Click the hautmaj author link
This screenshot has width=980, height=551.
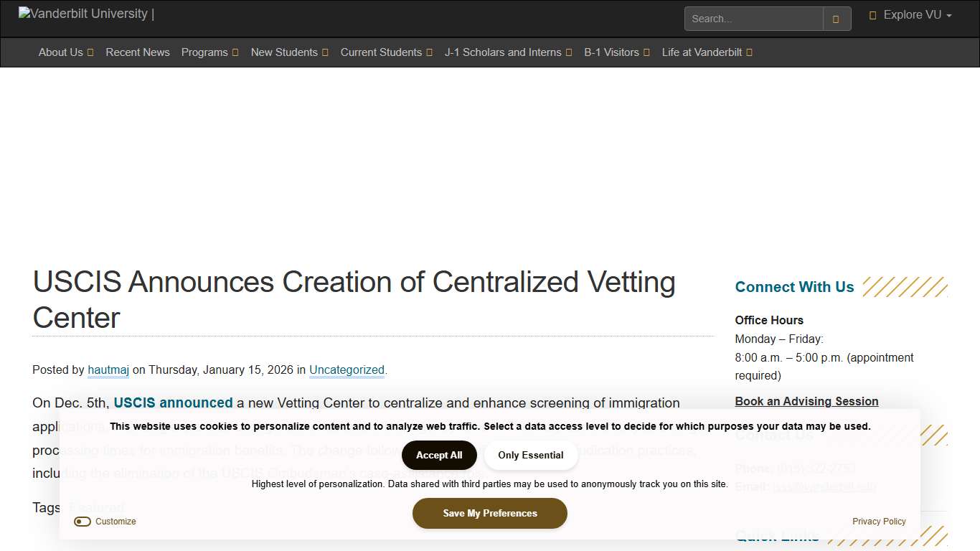108,369
